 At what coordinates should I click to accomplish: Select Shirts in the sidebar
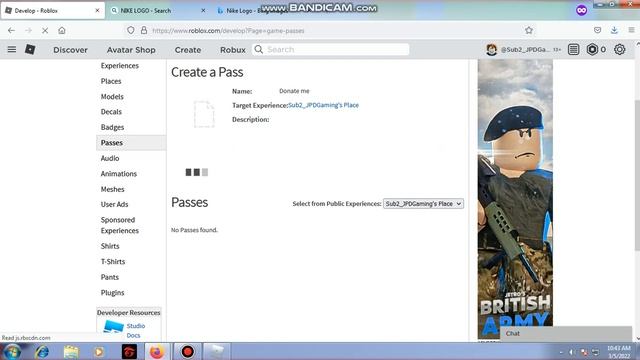110,246
